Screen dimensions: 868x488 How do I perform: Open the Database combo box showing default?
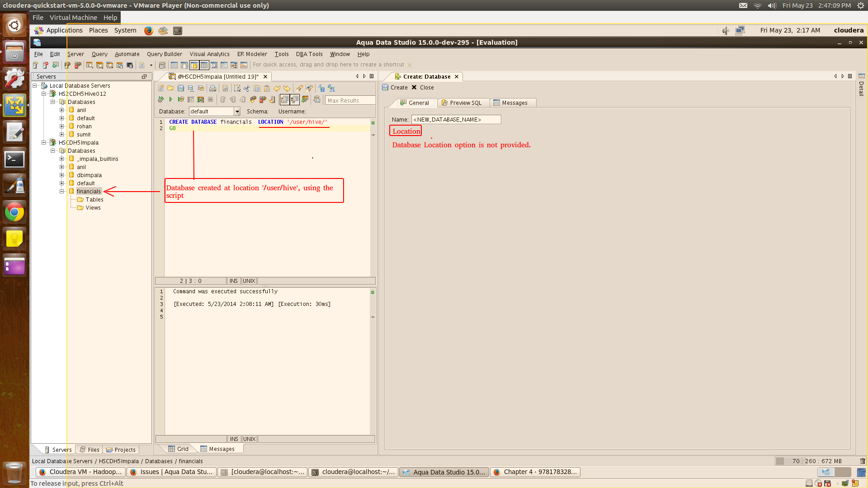click(x=214, y=112)
